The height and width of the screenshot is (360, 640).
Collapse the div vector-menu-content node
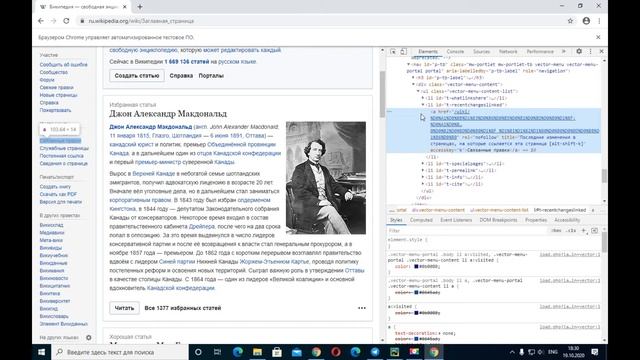413,84
